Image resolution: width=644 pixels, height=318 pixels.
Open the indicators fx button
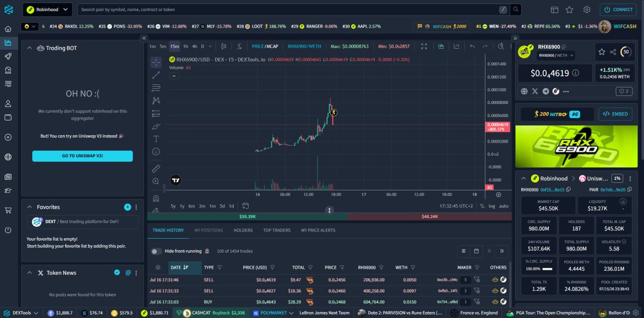(x=240, y=47)
